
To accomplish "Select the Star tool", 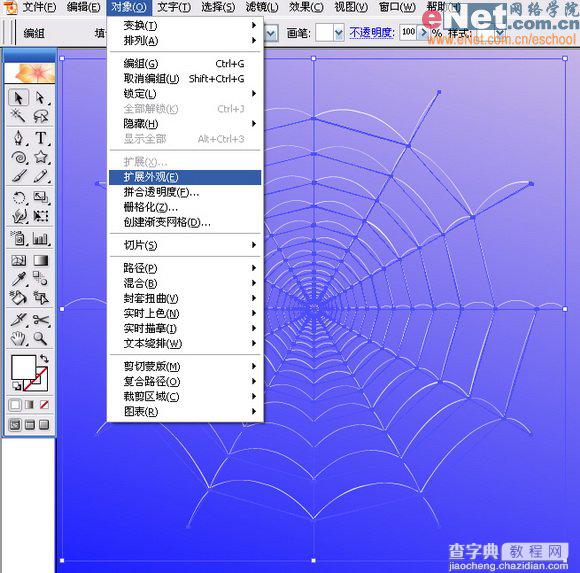I will point(40,157).
